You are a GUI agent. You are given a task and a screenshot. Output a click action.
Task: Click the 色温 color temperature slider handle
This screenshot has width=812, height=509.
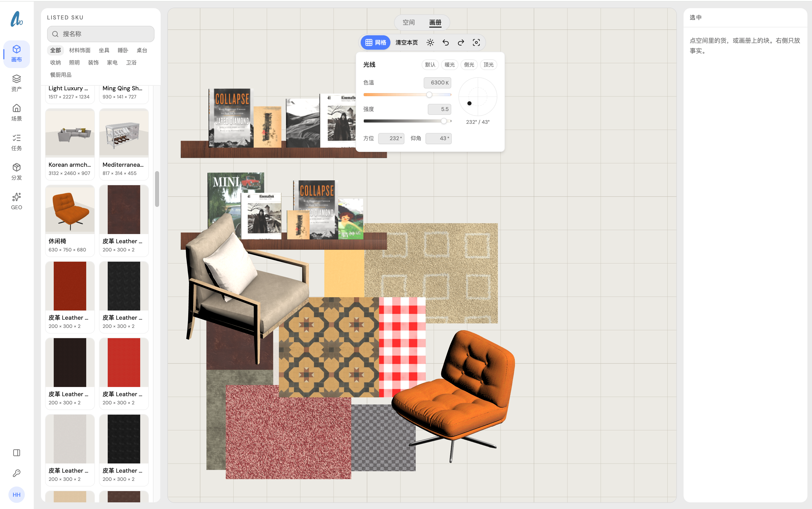coord(429,95)
